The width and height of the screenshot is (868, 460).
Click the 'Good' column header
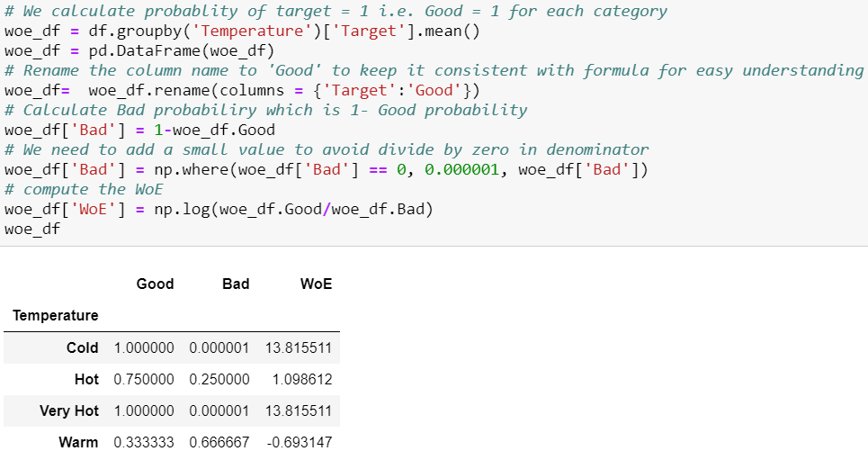coord(155,284)
